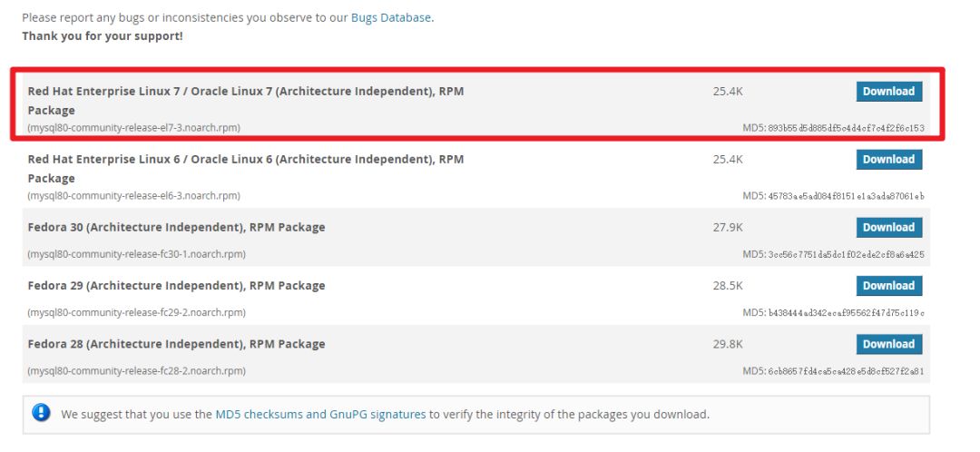Screen dimensions: 980x452
Task: Select the Red Hat Enterprise Linux 6 package title
Action: 245,159
